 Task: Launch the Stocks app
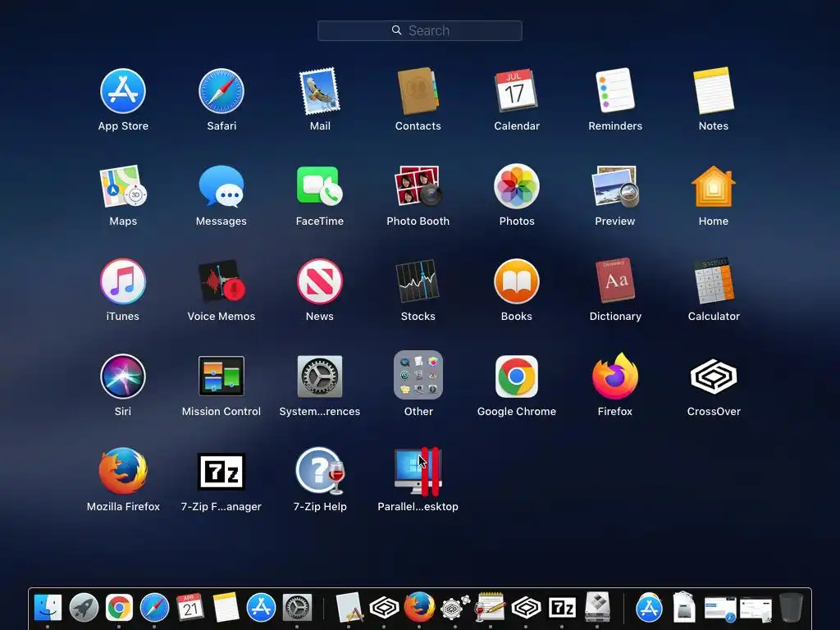tap(418, 281)
